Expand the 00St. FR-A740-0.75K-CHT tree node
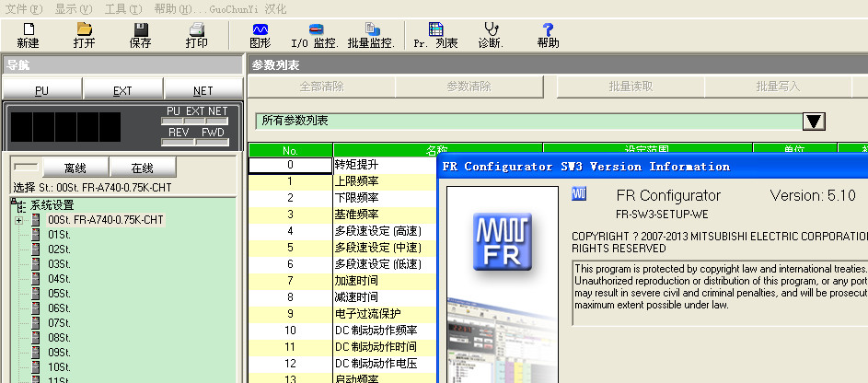Viewport: 868px width, 383px height. click(18, 220)
